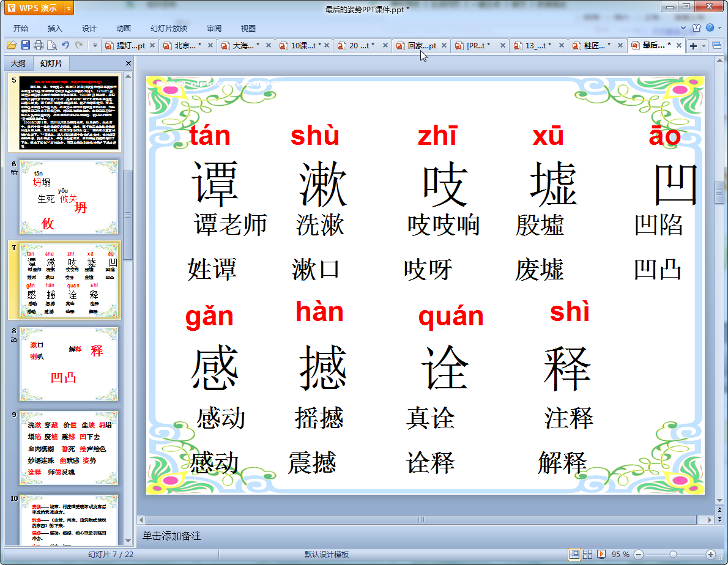Screen dimensions: 728x565
Task: Close the 提灯...pt document tab
Action: [x=152, y=45]
